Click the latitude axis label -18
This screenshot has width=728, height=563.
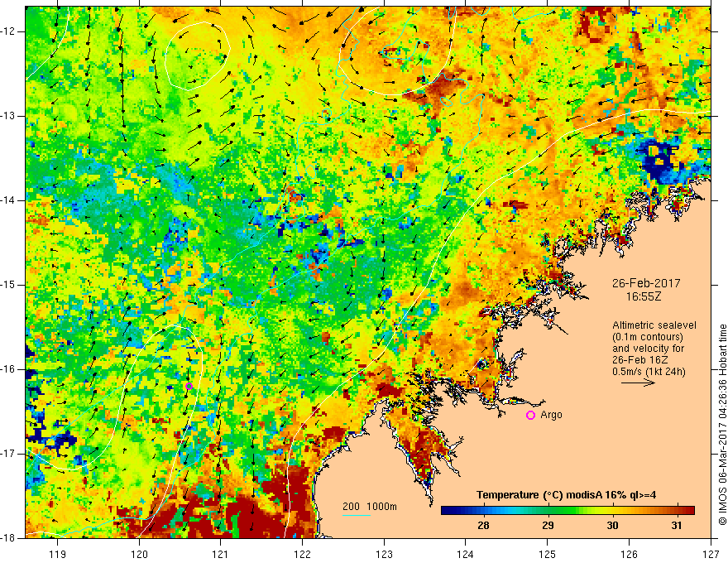[9, 538]
